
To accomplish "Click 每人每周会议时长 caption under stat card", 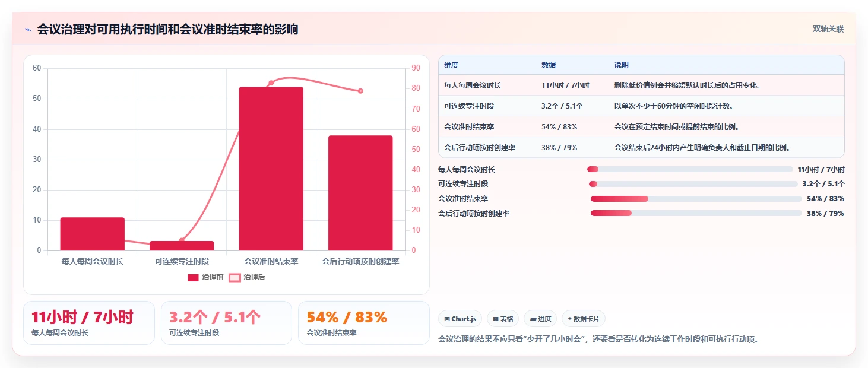I will [60, 333].
